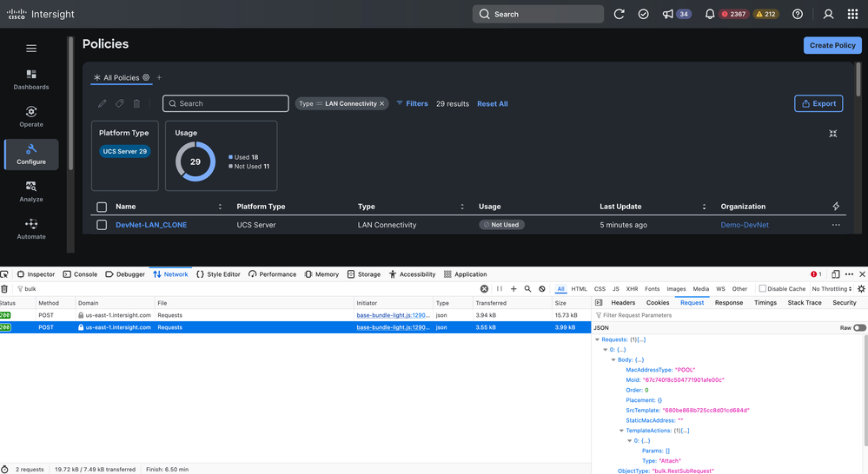Open the requests checkmark icon in the header
Image resolution: width=868 pixels, height=474 pixels.
[643, 15]
